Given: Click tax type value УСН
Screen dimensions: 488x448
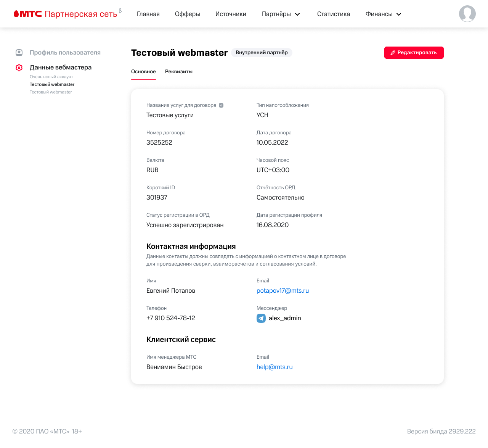Looking at the screenshot, I should 262,115.
